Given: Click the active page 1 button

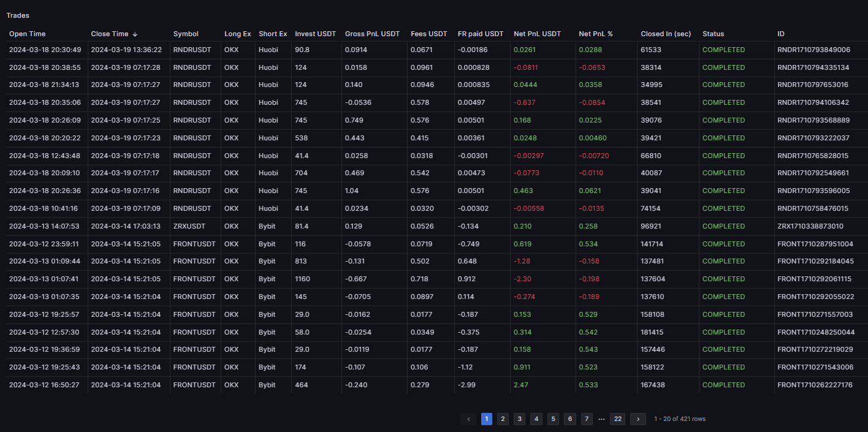Looking at the screenshot, I should pyautogui.click(x=486, y=419).
